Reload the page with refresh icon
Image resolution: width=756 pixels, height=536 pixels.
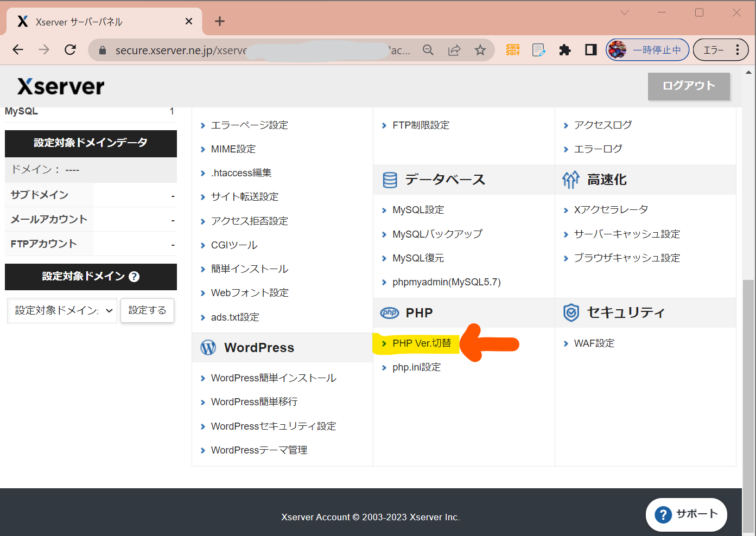70,50
